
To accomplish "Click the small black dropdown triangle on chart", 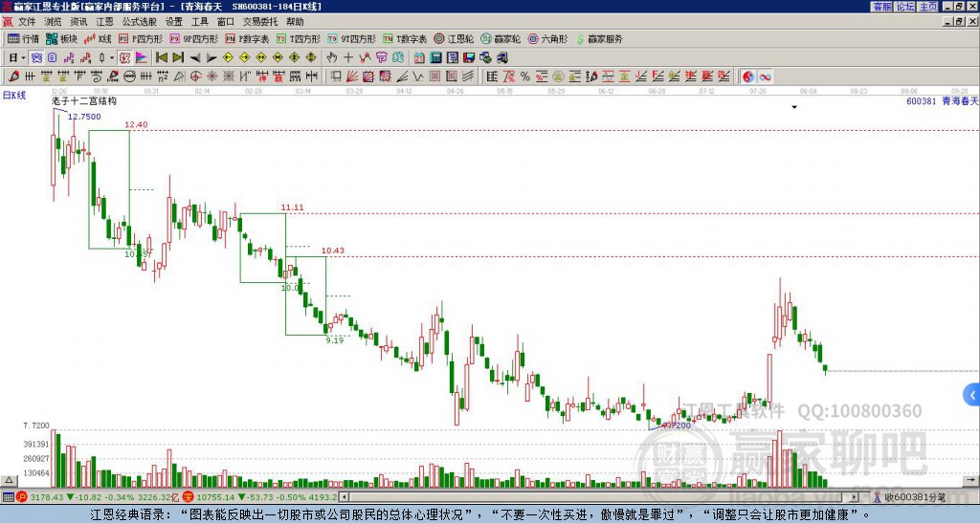I will 794,107.
